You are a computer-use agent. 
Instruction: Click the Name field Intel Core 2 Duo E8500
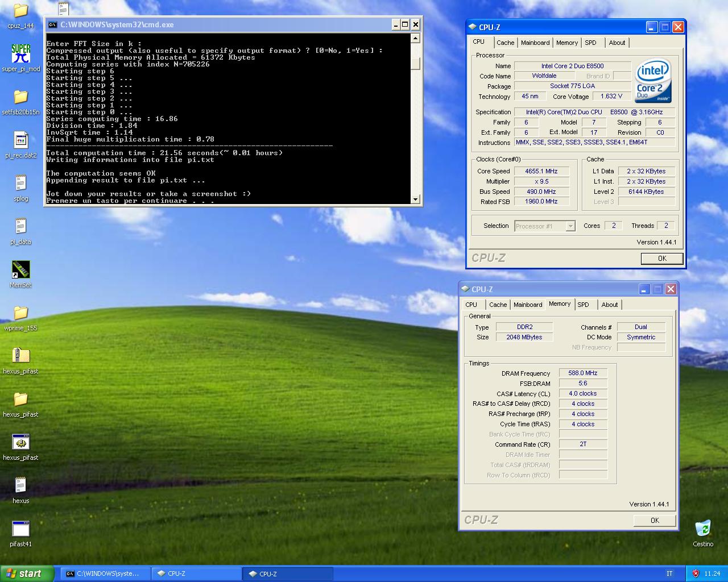[573, 66]
